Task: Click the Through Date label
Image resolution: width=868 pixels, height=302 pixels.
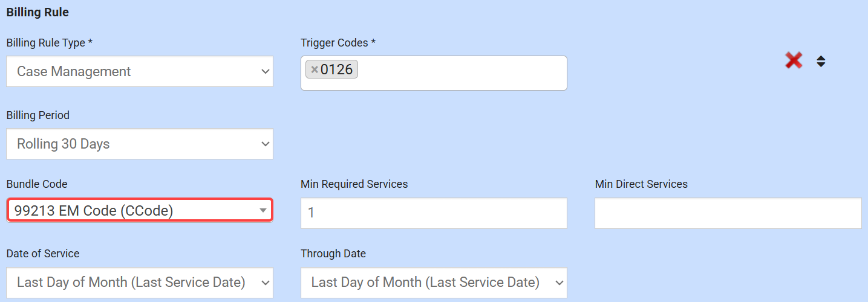Action: [x=333, y=254]
